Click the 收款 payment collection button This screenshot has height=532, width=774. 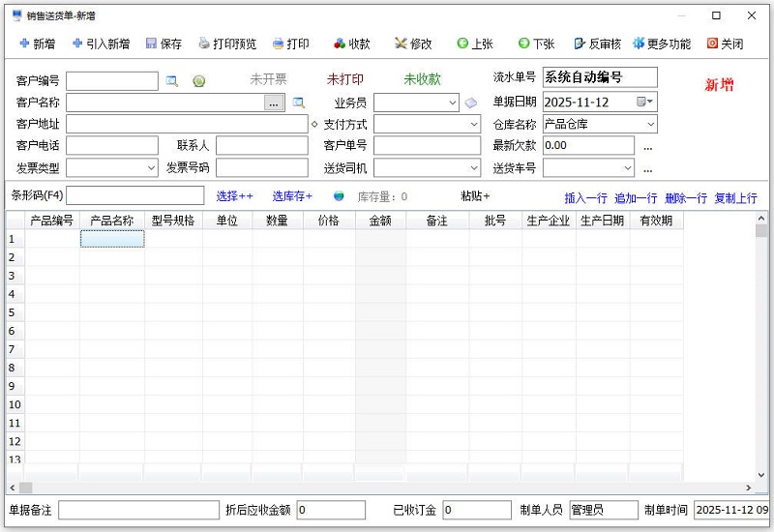pos(351,44)
